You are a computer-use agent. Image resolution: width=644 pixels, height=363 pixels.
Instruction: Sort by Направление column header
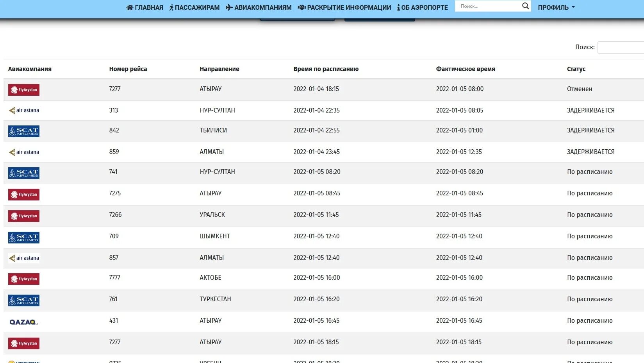tap(219, 69)
